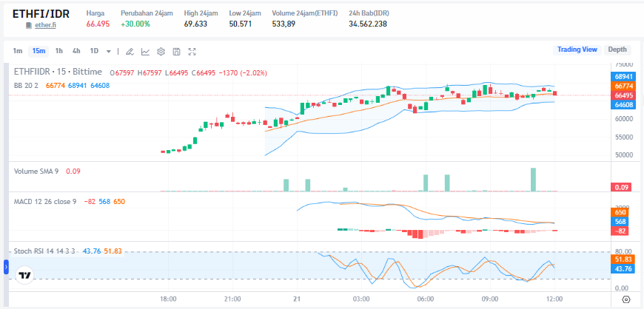Click the MACD 12 26 close 9 legend

(46, 201)
